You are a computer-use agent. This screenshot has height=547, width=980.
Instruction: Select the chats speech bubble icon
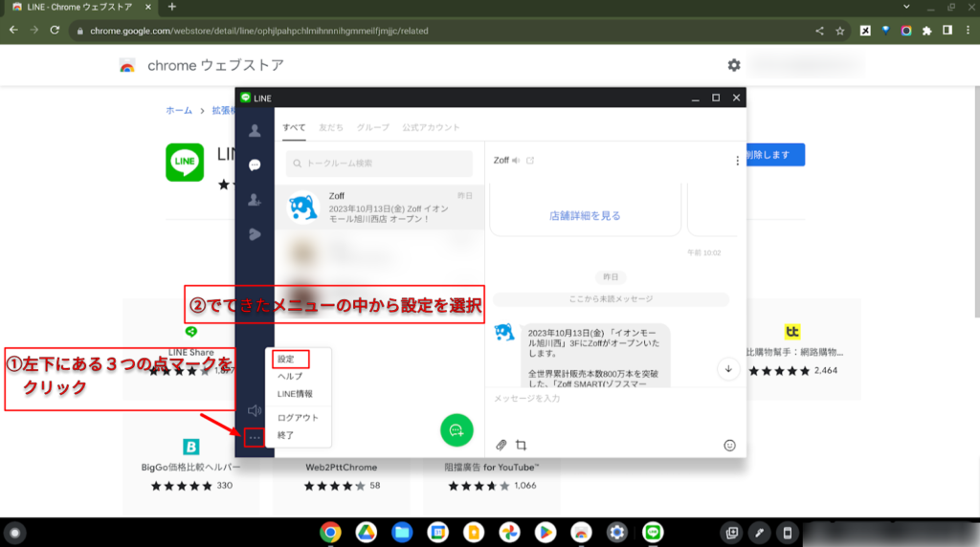click(x=255, y=165)
